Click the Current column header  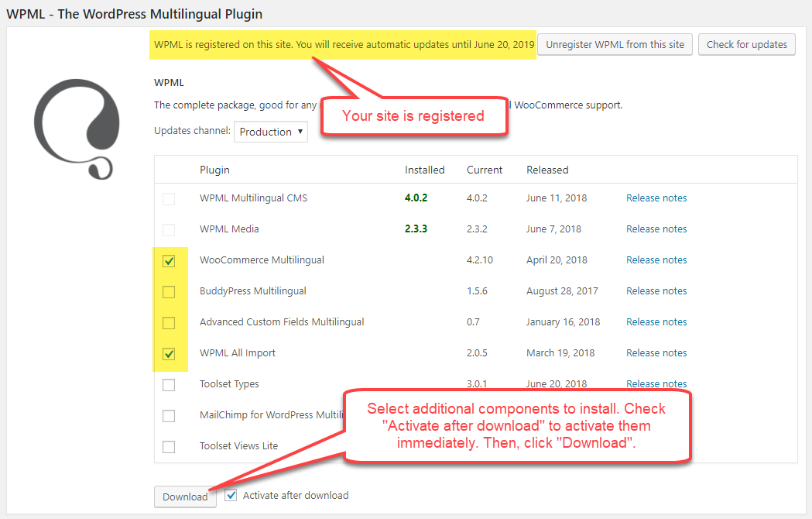[485, 170]
